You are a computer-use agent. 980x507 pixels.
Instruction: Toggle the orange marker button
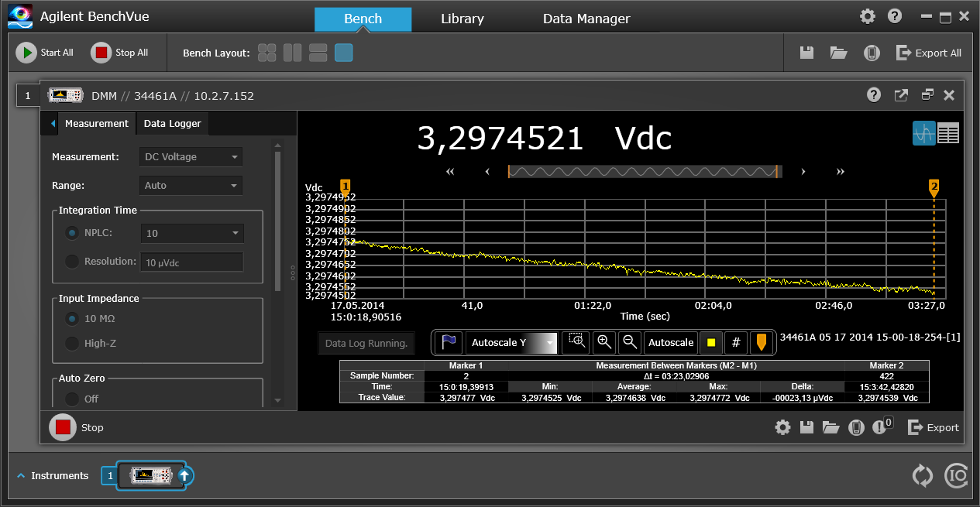[762, 342]
